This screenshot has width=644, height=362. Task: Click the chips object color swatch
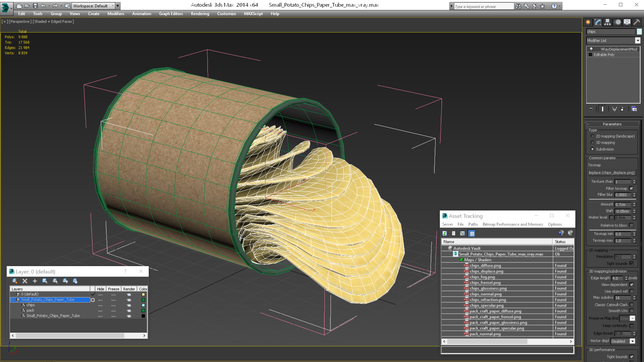[x=639, y=32]
